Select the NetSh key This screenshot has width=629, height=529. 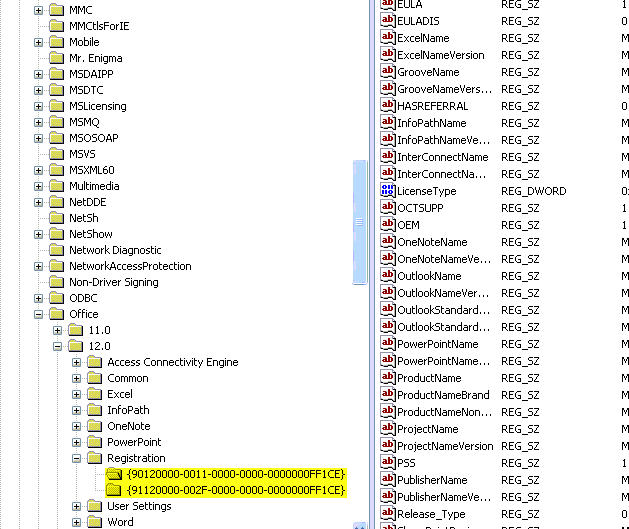[84, 218]
